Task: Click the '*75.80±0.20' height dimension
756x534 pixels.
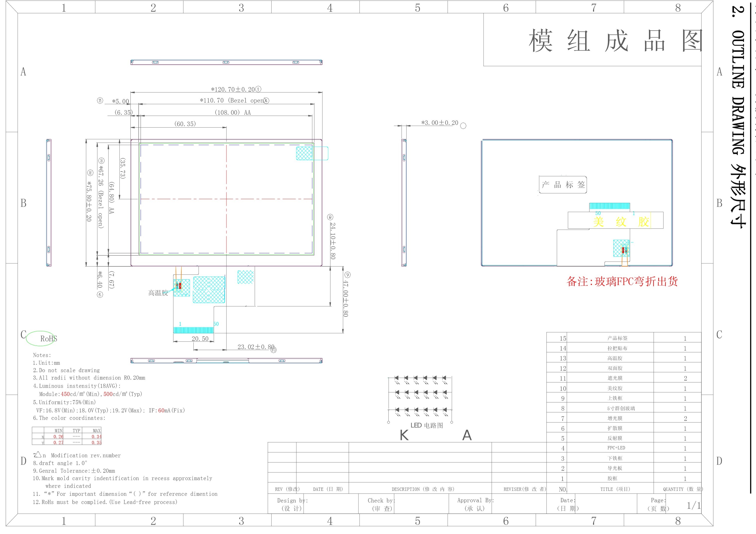Action: 89,201
